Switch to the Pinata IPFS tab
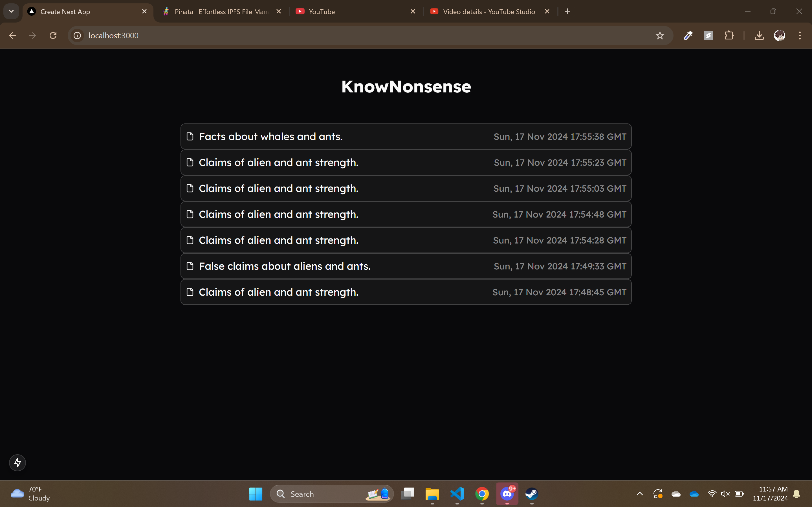Viewport: 812px width, 507px height. [x=221, y=12]
